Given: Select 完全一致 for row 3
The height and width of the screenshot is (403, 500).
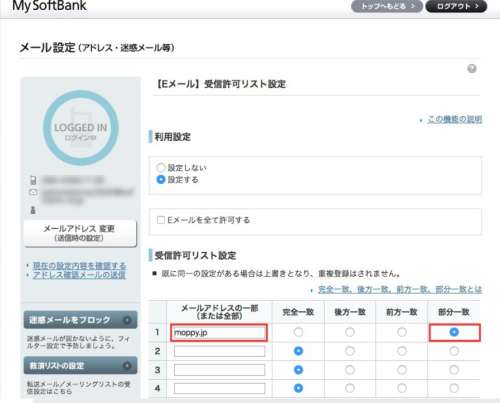Looking at the screenshot, I should pyautogui.click(x=298, y=370).
